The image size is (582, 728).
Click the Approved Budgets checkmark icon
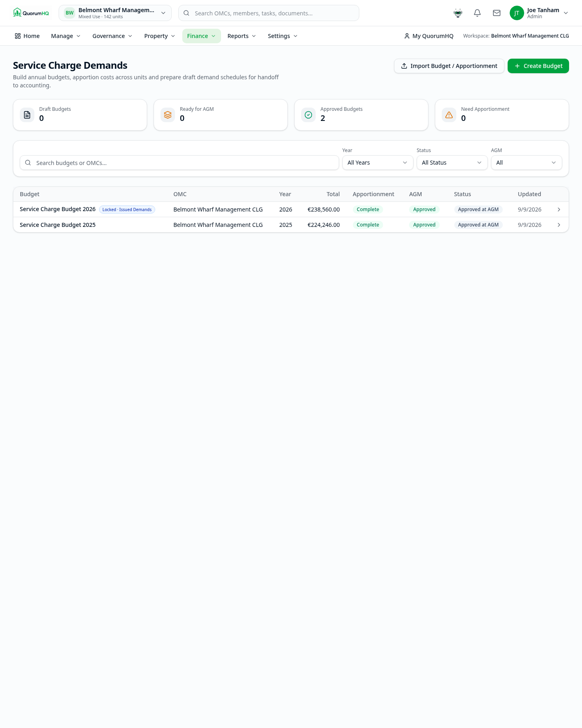click(308, 115)
